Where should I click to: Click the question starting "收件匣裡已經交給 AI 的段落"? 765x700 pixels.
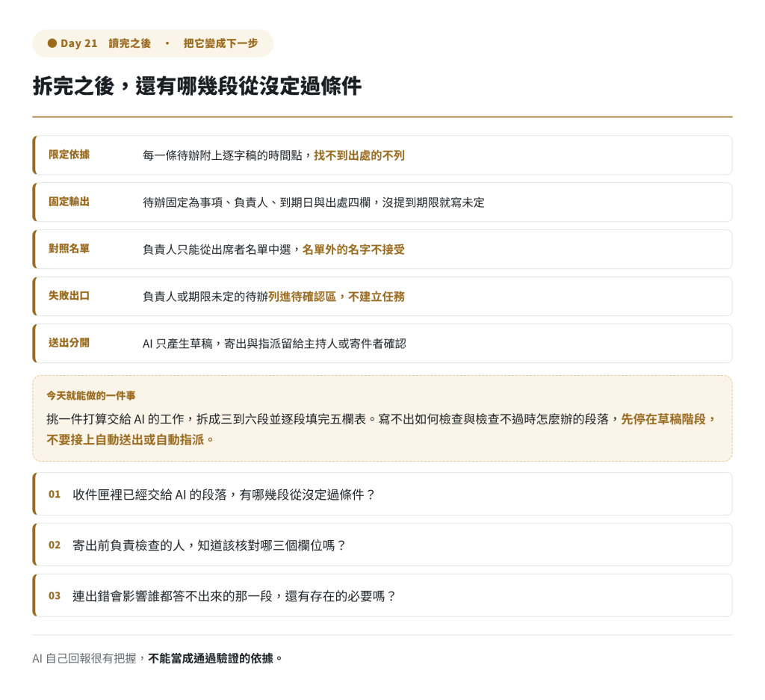coord(224,495)
